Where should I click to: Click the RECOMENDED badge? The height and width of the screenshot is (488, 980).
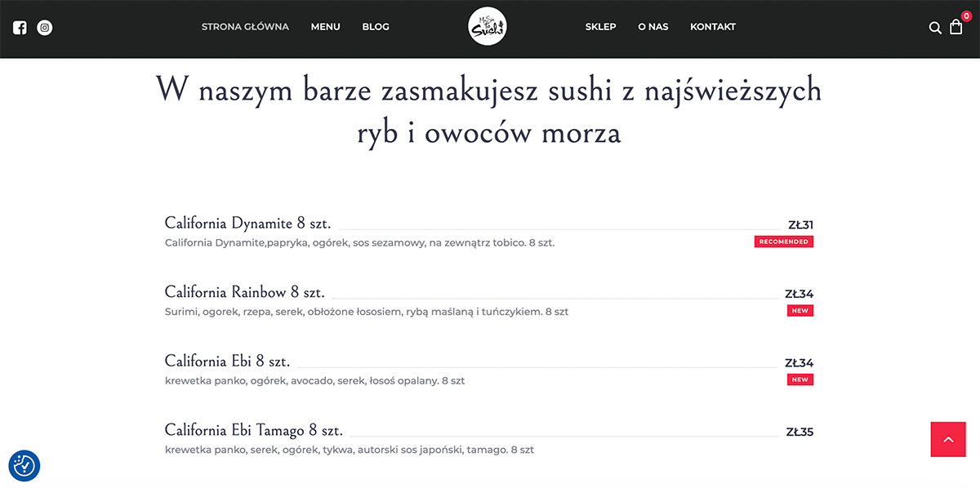[x=784, y=242]
